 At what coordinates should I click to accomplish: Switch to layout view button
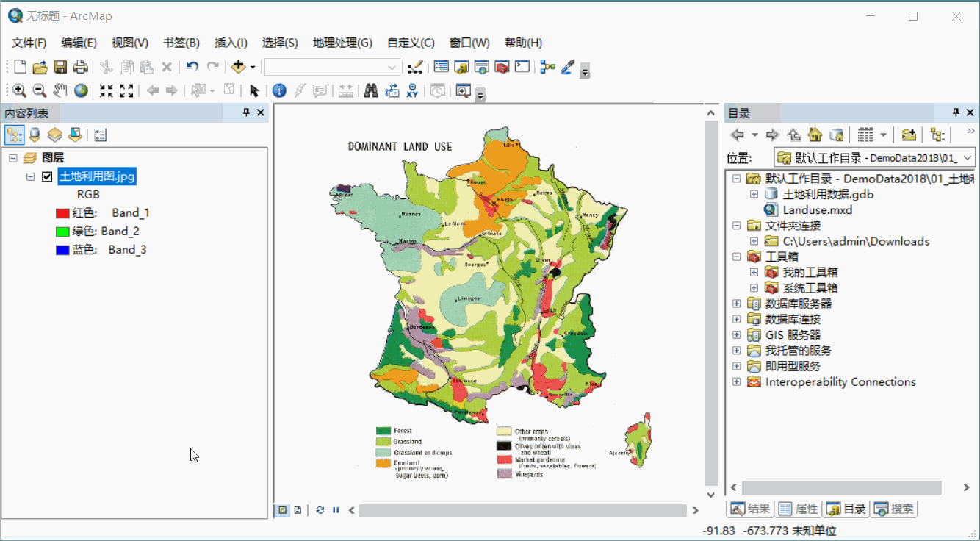point(298,509)
